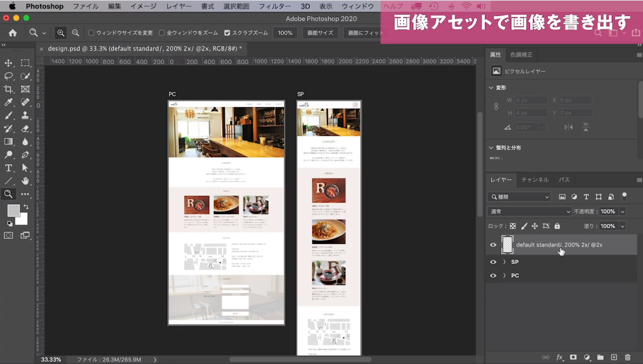Open the blend mode 通常 dropdown
The image size is (643, 364).
(529, 211)
